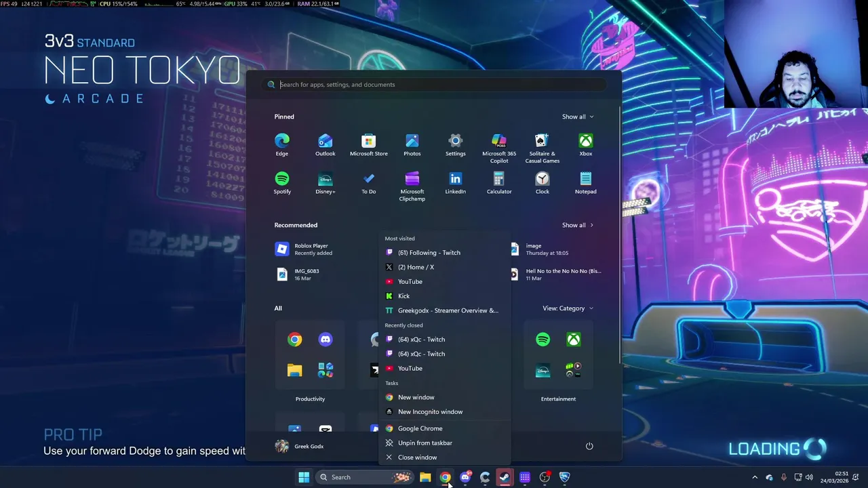Open Hell No to the No recommended file
Screen dimensions: 868x488
556,274
